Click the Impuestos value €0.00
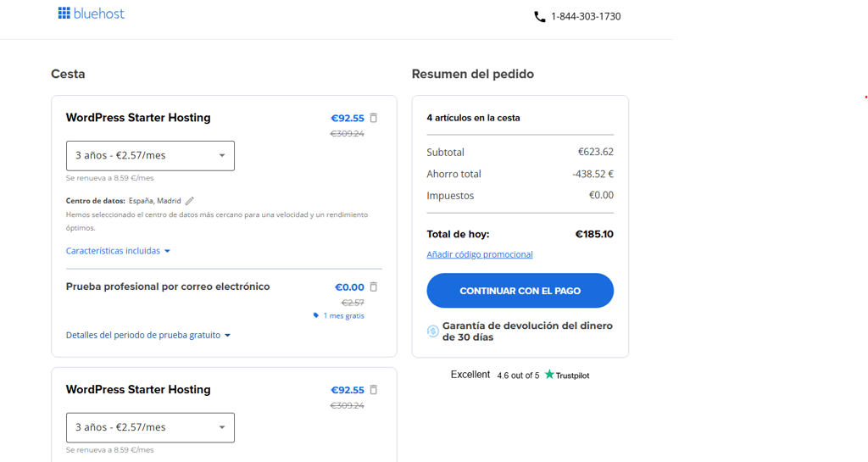The image size is (868, 462). (601, 195)
